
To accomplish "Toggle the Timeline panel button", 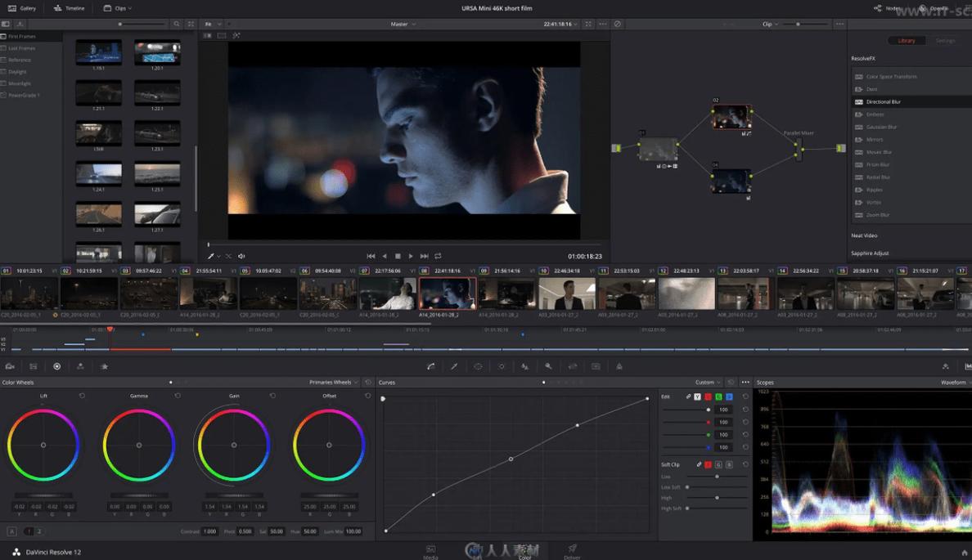I will [x=69, y=8].
